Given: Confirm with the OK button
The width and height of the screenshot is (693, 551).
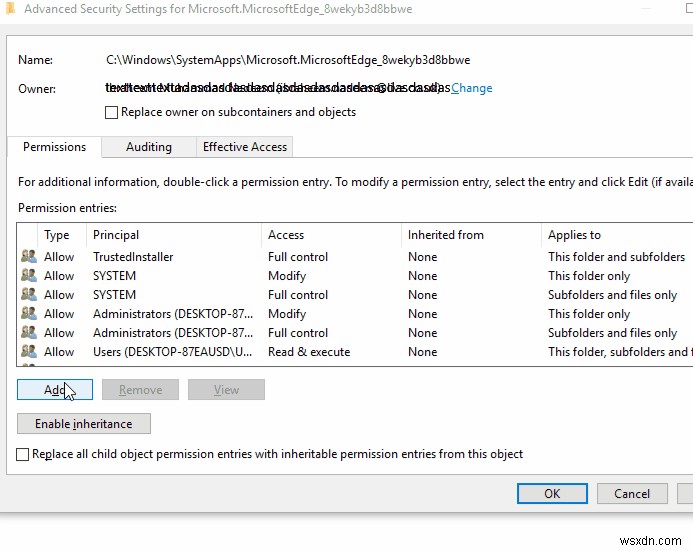Looking at the screenshot, I should coord(552,494).
